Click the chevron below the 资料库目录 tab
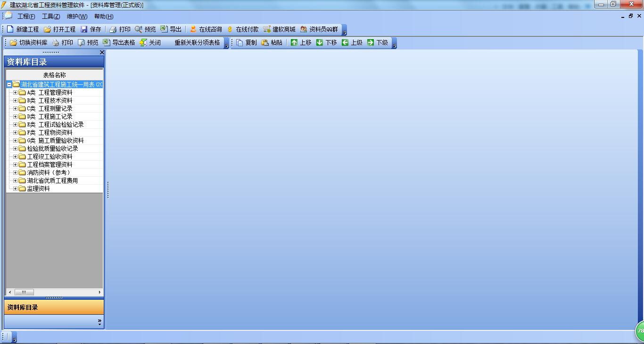 click(x=99, y=322)
